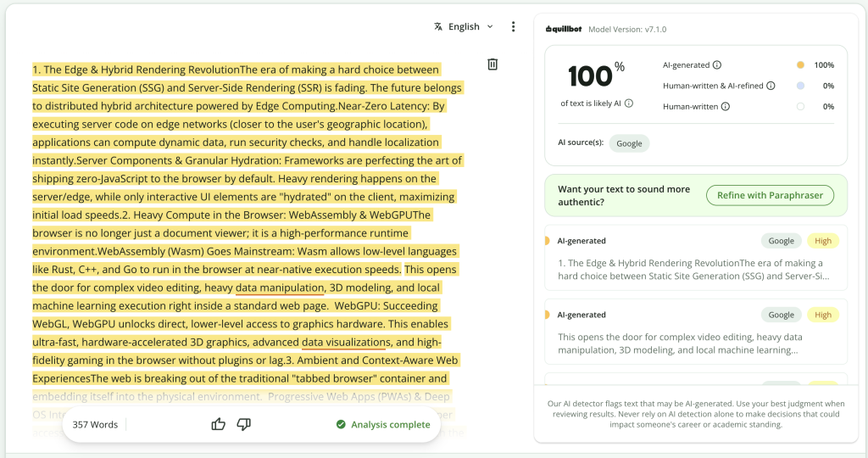Click the 100% value in AI-generated row
This screenshot has height=458, width=868.
click(824, 64)
